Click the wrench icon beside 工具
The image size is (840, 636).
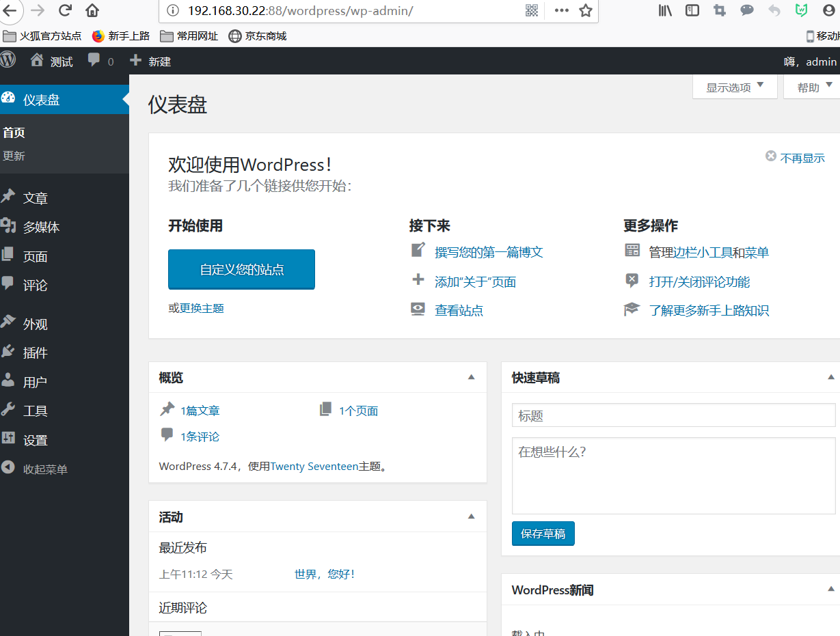[x=8, y=410]
